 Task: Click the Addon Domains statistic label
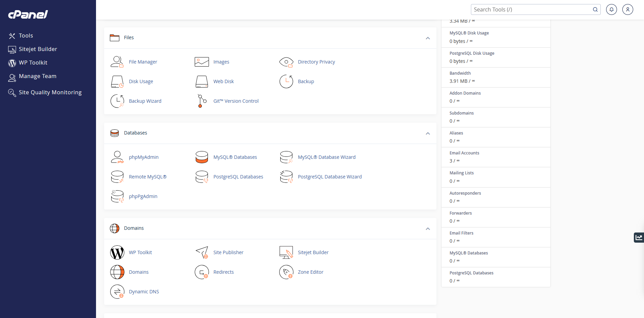(465, 93)
